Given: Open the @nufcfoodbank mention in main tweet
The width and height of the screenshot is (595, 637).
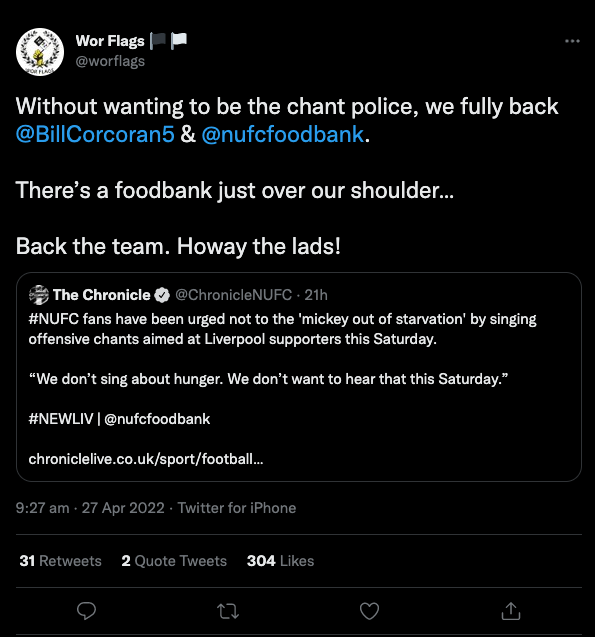Looking at the screenshot, I should [x=283, y=134].
